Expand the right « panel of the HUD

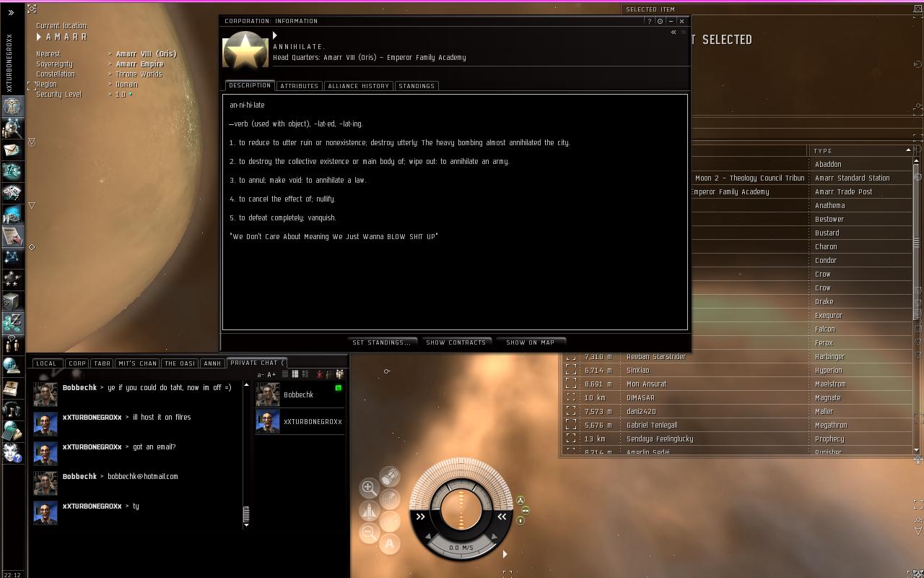[502, 517]
